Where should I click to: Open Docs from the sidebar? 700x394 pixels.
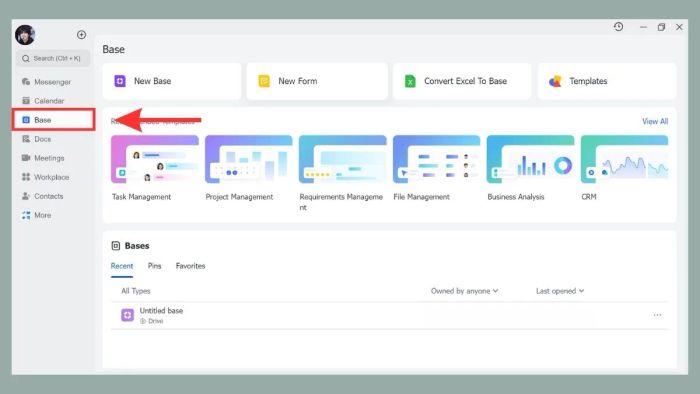(x=37, y=139)
